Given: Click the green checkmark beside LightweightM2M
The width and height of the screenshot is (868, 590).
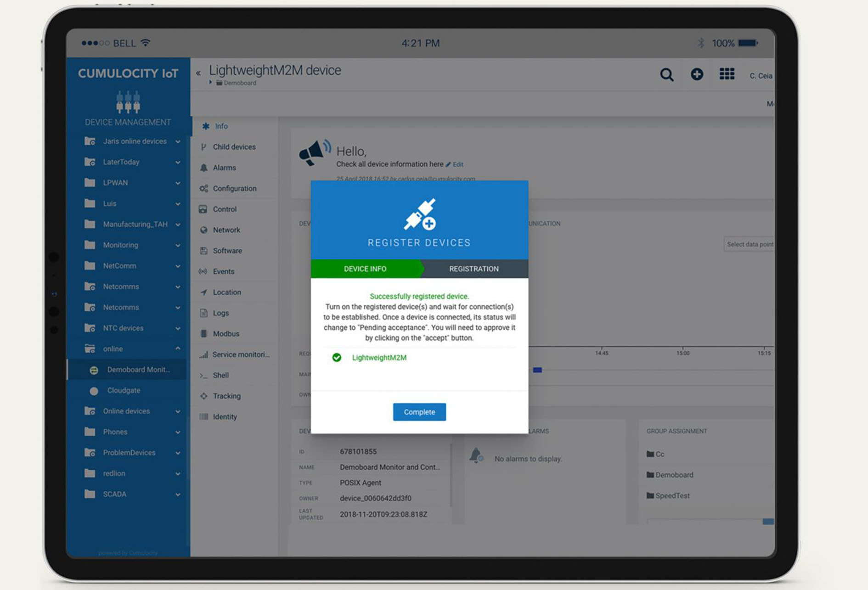Looking at the screenshot, I should [x=337, y=357].
